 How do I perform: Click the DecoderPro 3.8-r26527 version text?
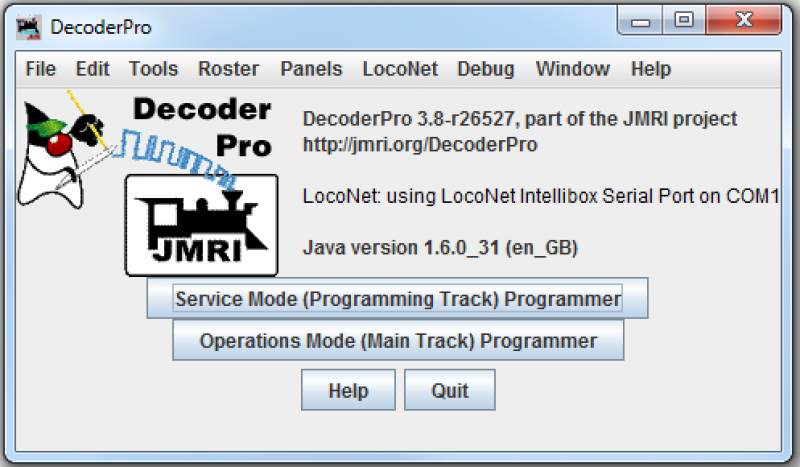(520, 119)
